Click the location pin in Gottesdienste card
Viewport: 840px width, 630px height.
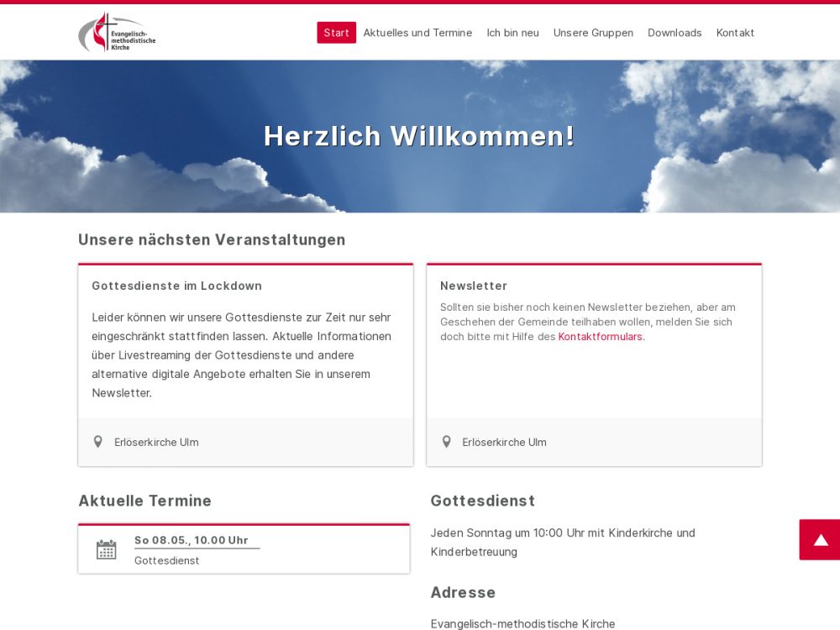98,442
